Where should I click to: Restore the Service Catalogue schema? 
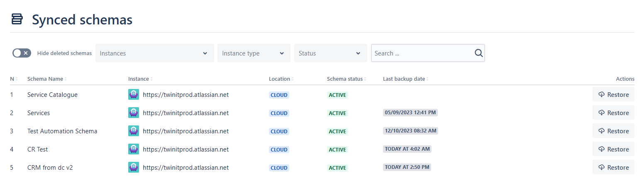(613, 94)
